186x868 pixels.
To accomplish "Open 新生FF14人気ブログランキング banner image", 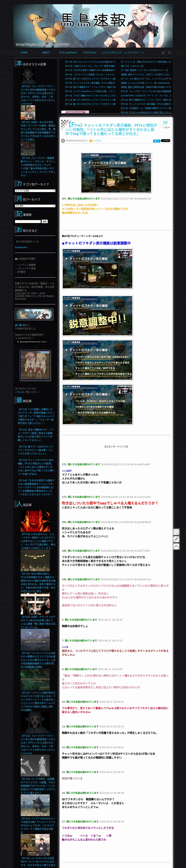I will click(35, 365).
